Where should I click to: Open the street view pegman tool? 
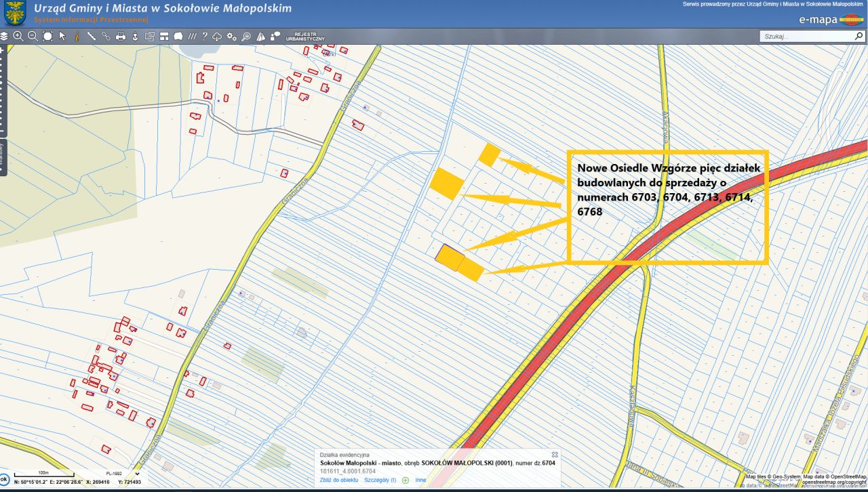pyautogui.click(x=135, y=36)
